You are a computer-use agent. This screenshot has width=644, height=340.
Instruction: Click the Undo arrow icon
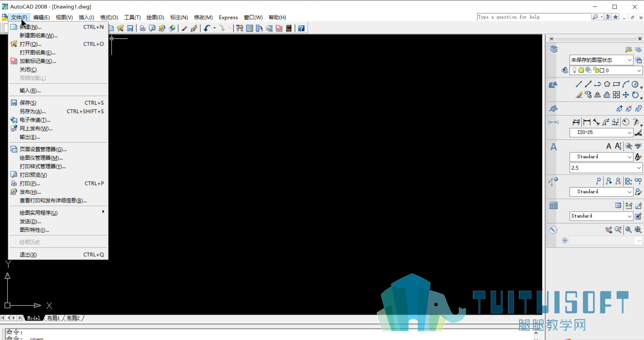(x=207, y=28)
